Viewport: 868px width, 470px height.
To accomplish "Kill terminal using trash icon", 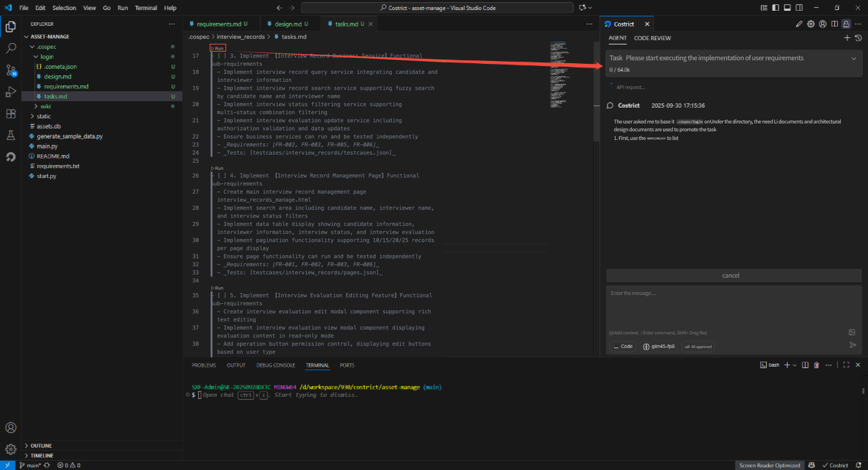I will point(816,365).
